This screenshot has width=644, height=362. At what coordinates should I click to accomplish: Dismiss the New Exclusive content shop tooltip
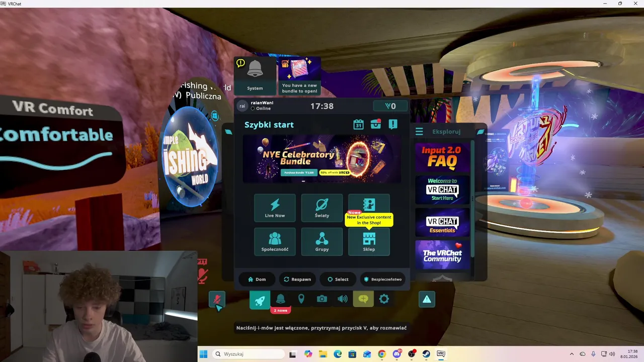[x=369, y=220]
